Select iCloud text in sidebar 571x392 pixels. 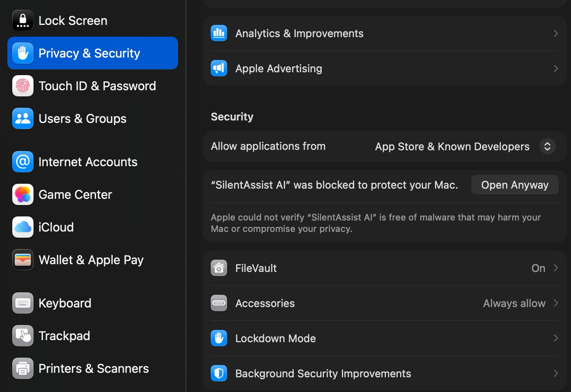tap(56, 227)
